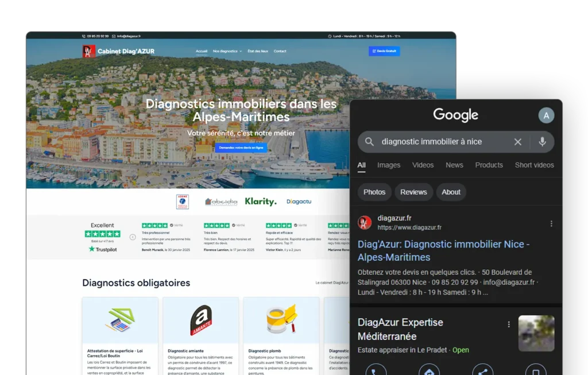588x375 pixels.
Task: Click the Trustpilot previous review arrow
Action: (133, 237)
